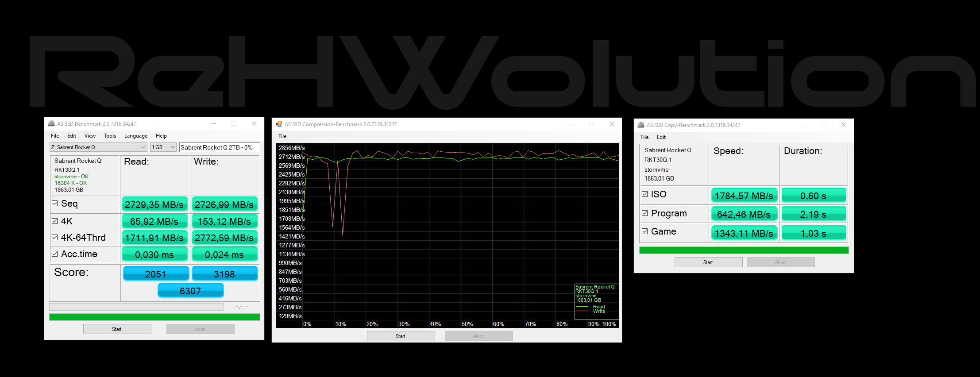The width and height of the screenshot is (980, 377).
Task: Click the AS SSD Benchmark window title icon
Action: click(x=51, y=124)
